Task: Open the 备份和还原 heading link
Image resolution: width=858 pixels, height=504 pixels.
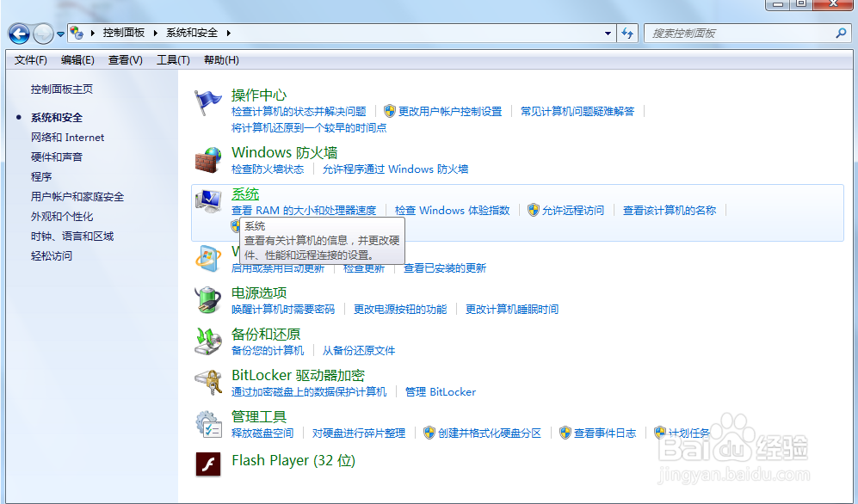Action: click(266, 334)
